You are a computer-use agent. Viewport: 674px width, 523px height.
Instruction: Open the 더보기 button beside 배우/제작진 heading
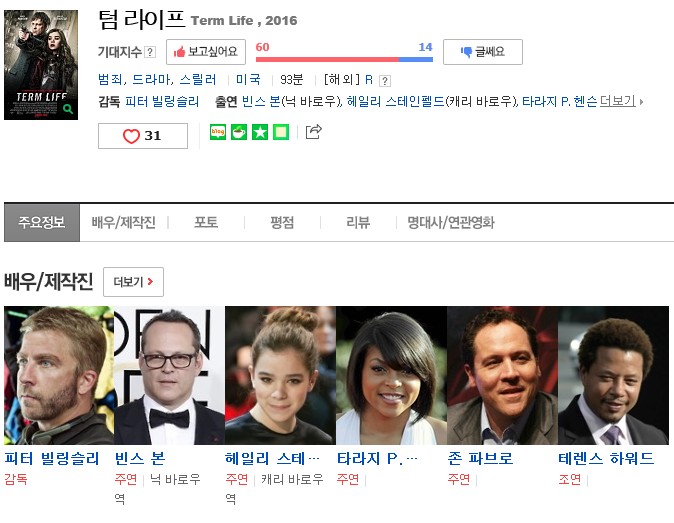[x=133, y=282]
